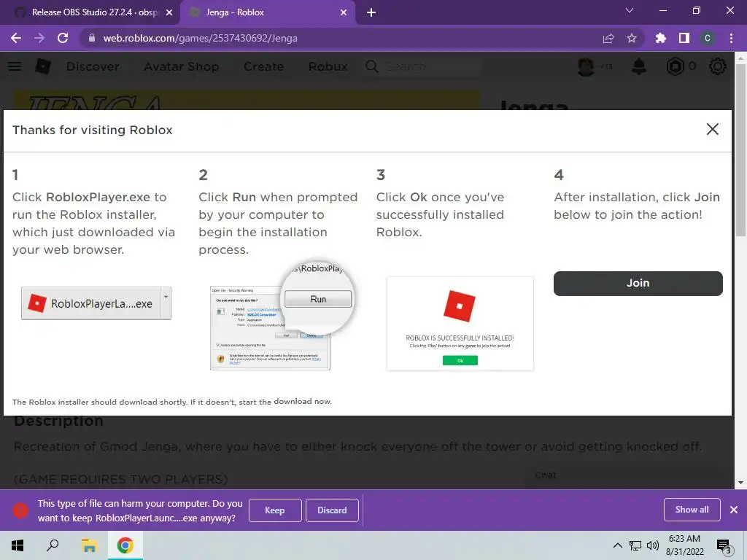Click the page vertical scrollbar
This screenshot has width=747, height=560.
[x=740, y=150]
